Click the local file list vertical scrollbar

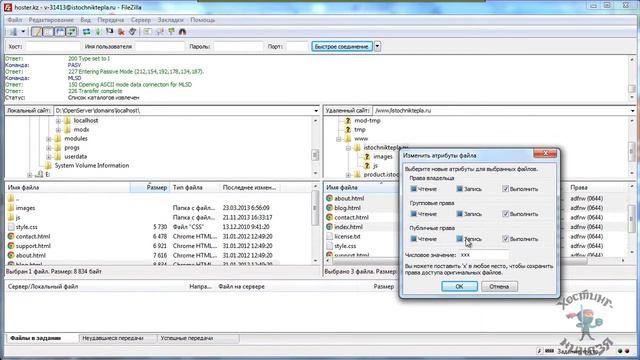pyautogui.click(x=315, y=223)
